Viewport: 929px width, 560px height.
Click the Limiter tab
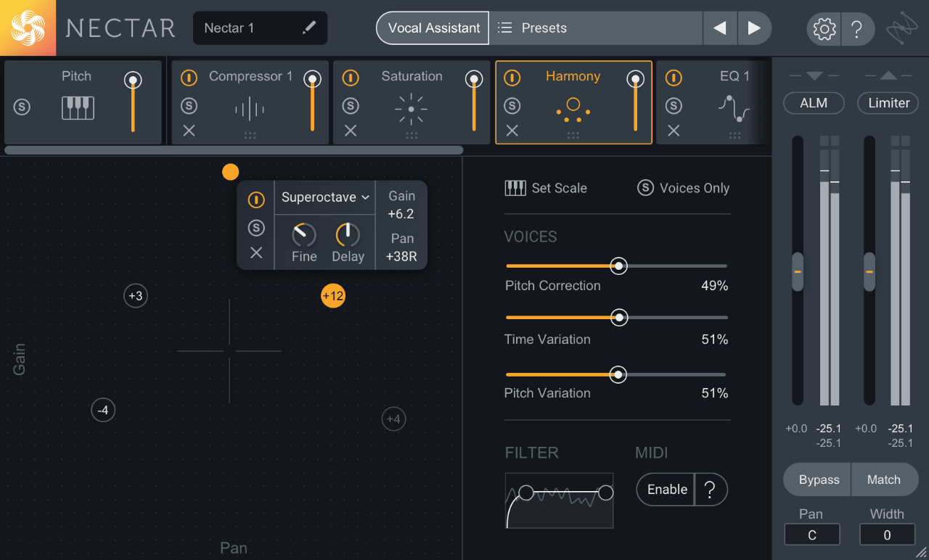(888, 103)
